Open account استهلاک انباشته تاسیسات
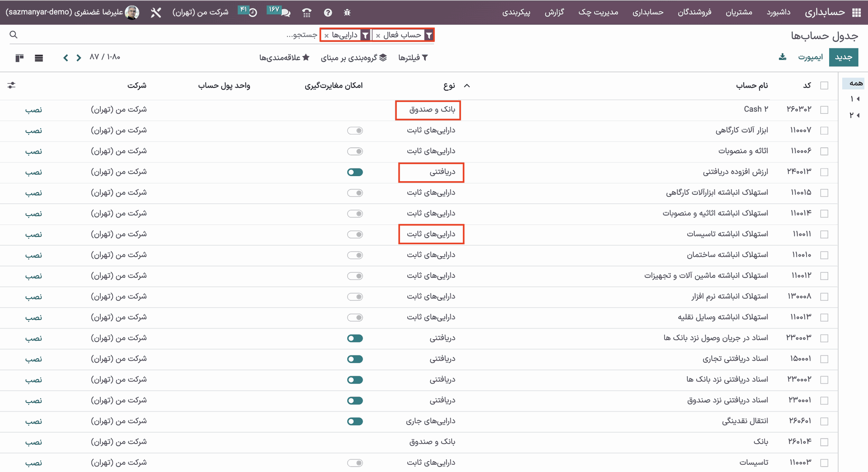 tap(727, 234)
